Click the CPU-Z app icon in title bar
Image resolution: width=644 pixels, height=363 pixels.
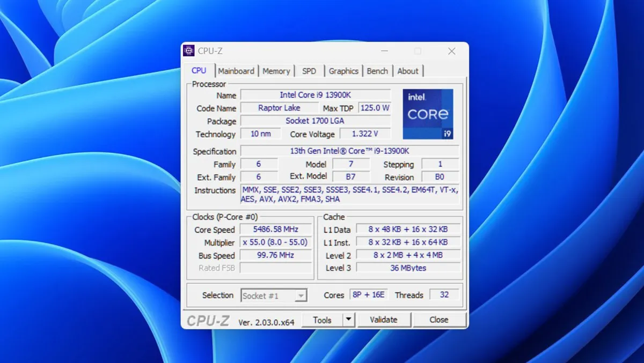[x=189, y=51]
